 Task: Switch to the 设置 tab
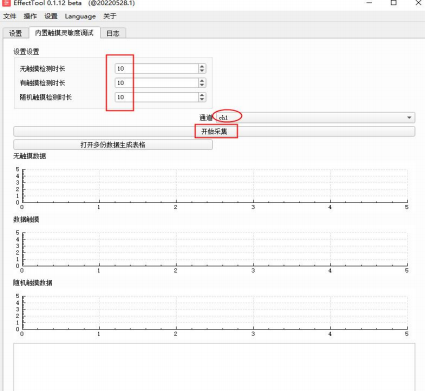(15, 33)
